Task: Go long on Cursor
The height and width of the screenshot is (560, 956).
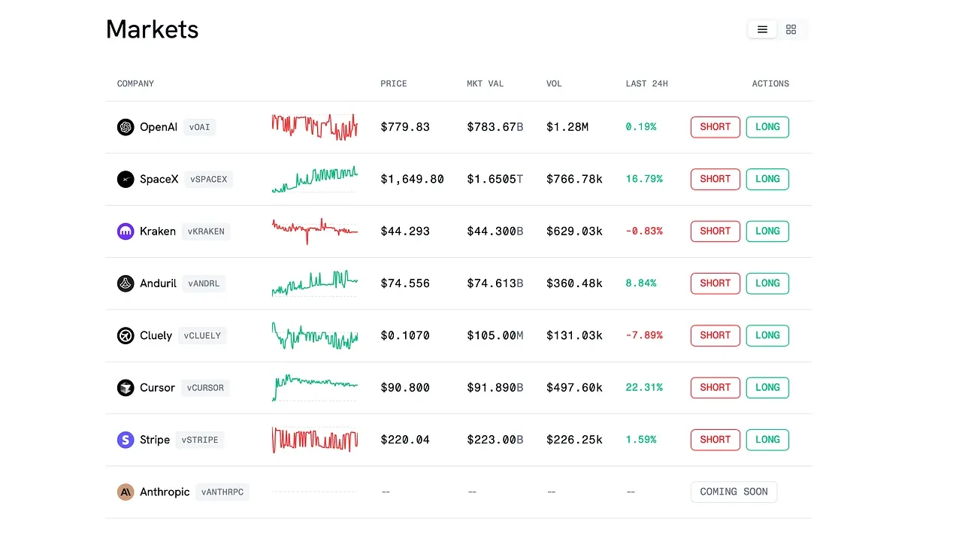Action: (x=767, y=387)
